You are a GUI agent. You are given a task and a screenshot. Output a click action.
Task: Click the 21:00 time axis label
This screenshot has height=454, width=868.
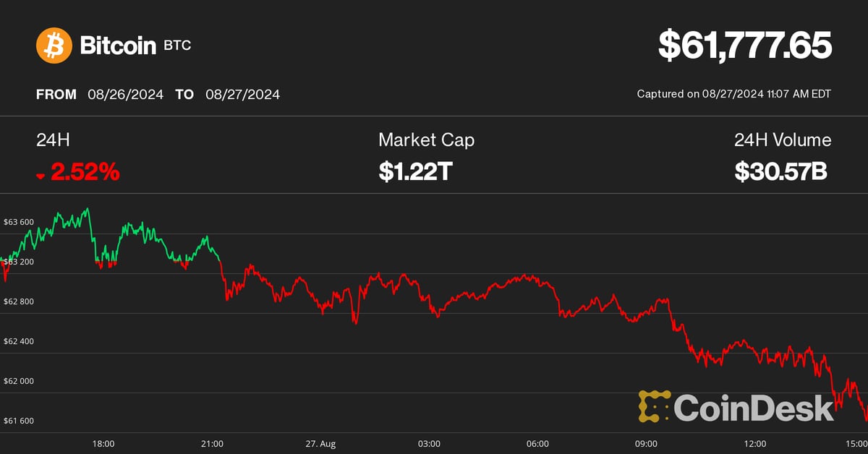[x=212, y=442]
